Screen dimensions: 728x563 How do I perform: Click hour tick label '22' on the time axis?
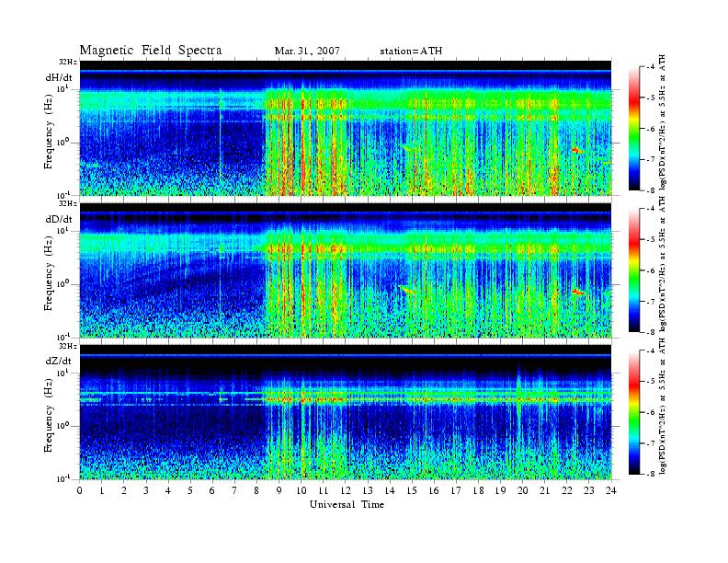point(567,490)
